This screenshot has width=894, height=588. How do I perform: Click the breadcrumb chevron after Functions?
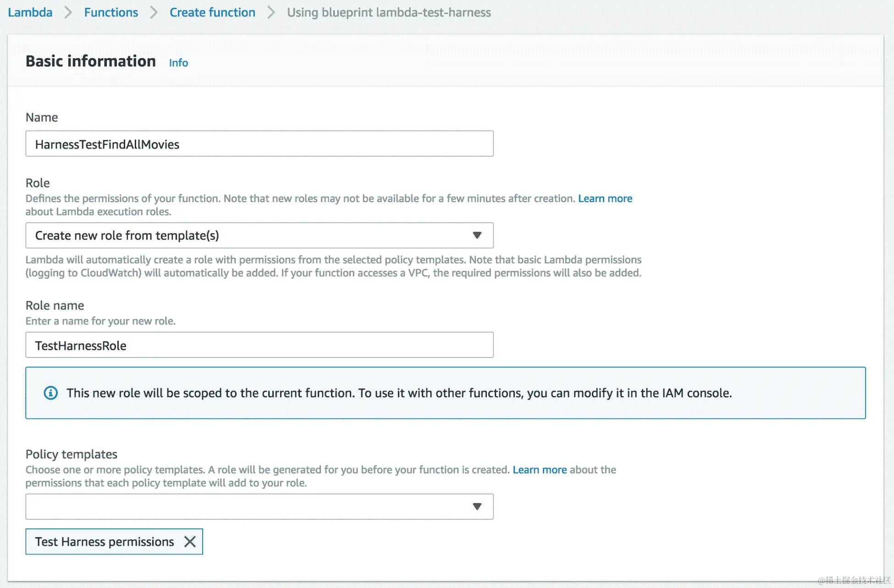pos(154,12)
